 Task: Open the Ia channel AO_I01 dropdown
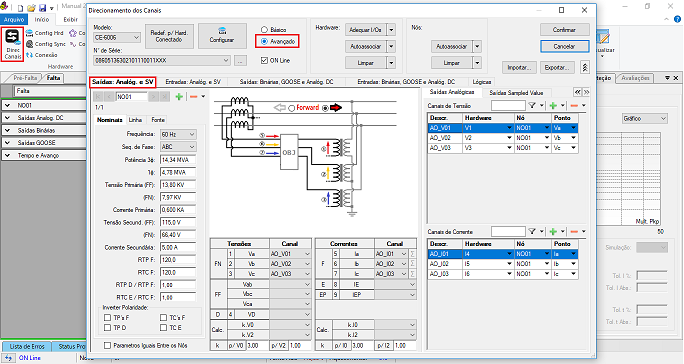(404, 254)
